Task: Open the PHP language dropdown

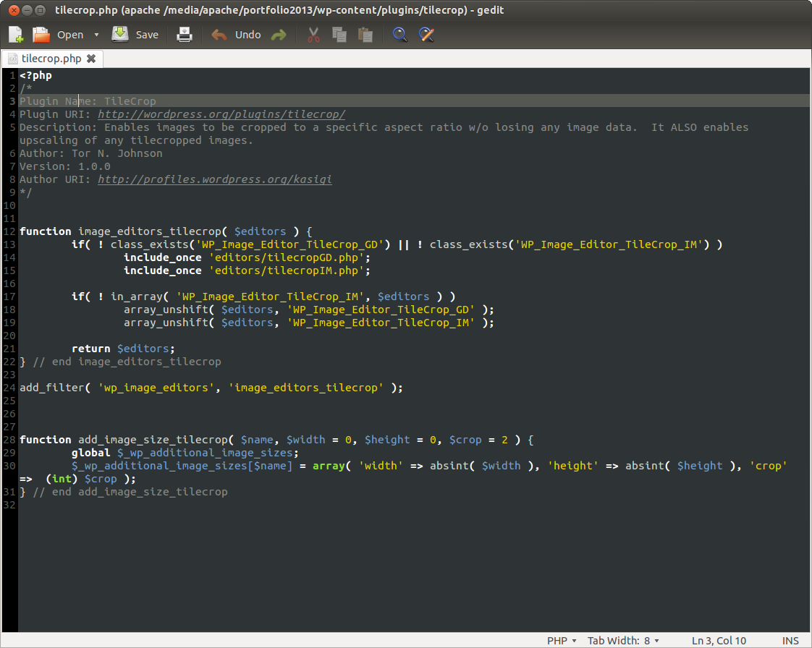Action: (x=562, y=641)
